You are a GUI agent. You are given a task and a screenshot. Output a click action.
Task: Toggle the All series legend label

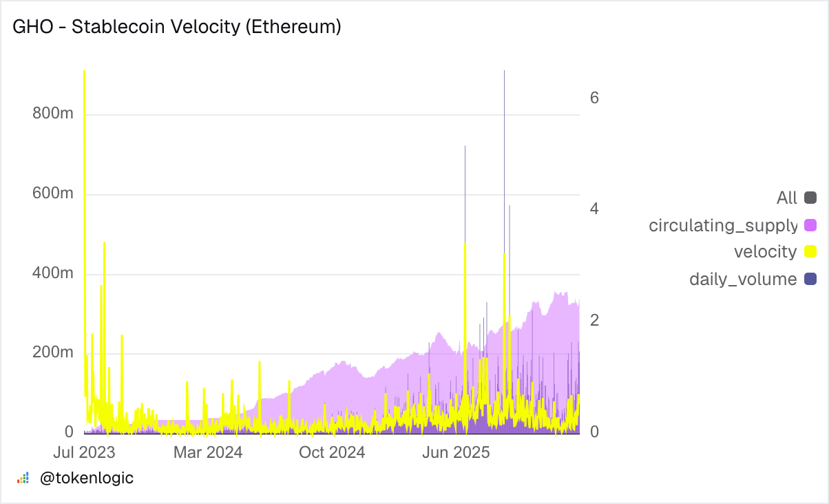[x=786, y=198]
